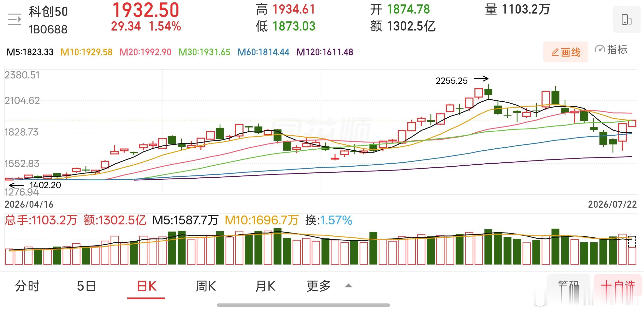The height and width of the screenshot is (313, 644).
Task: Click the high value 1934.61
Action: tap(294, 10)
